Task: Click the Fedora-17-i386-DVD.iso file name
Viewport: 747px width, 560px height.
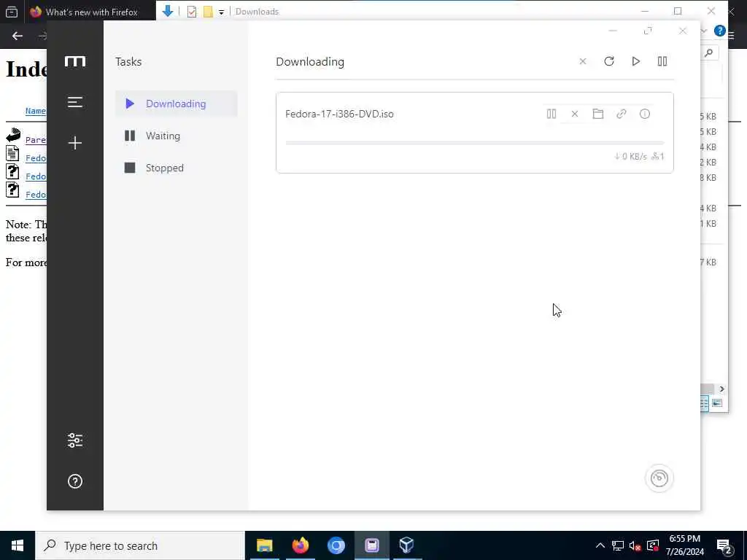Action: pos(340,114)
